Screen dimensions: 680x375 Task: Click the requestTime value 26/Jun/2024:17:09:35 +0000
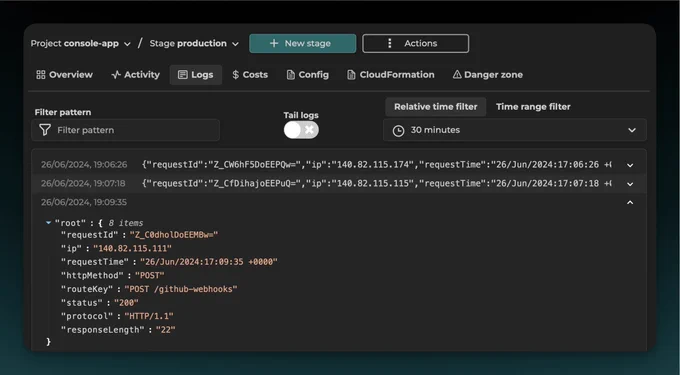[x=209, y=262]
